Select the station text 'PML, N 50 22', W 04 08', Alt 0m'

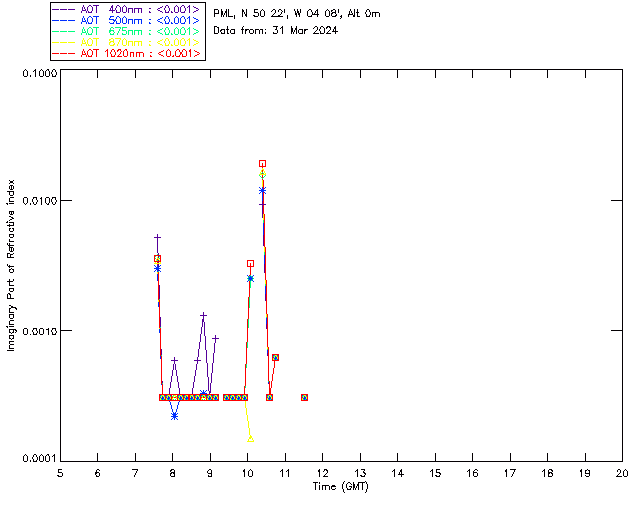tap(297, 13)
